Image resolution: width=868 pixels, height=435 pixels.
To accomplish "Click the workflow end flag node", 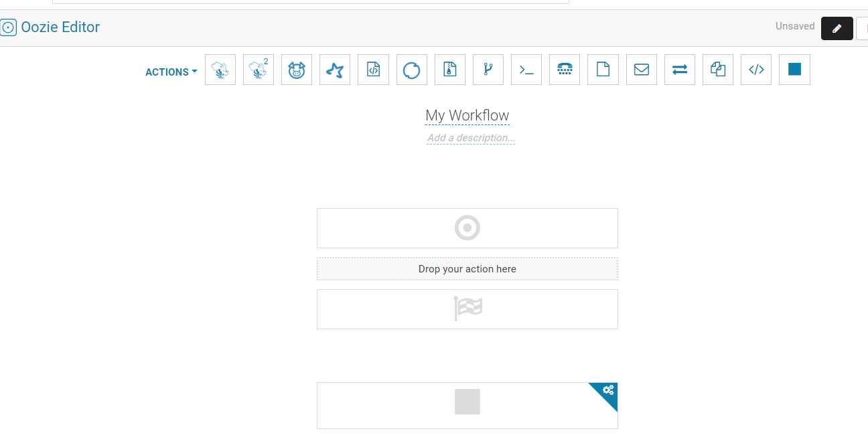I will click(467, 309).
